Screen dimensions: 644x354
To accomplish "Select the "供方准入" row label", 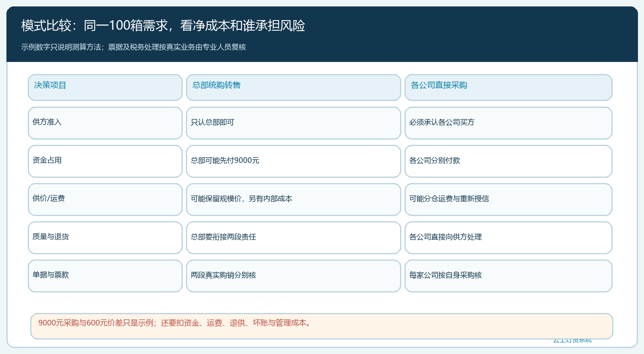I will tap(105, 123).
